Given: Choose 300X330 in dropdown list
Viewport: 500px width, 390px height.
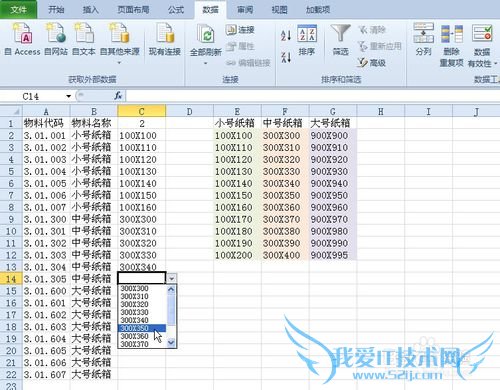Looking at the screenshot, I should 142,312.
